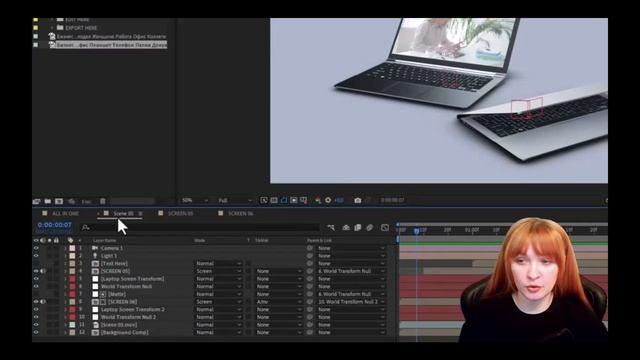640x360 pixels.
Task: Open viewer magnification dropdown showing 50%
Action: (195, 200)
